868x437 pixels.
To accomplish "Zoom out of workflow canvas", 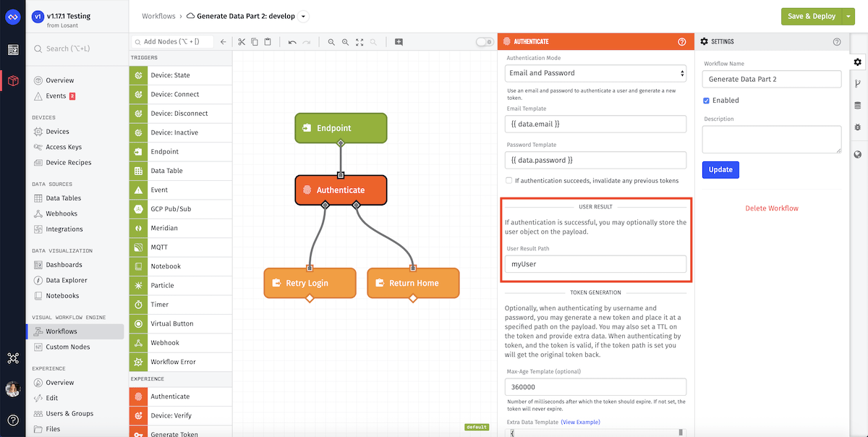I will click(331, 42).
